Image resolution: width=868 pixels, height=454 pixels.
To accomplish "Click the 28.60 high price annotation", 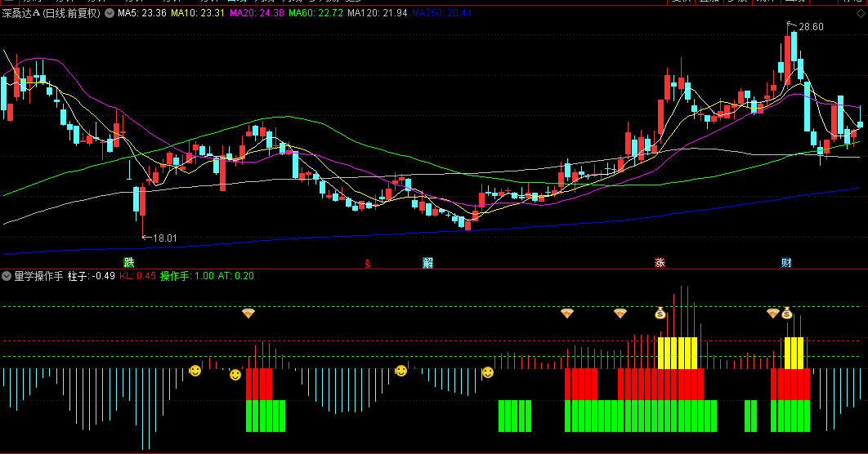I will [811, 27].
